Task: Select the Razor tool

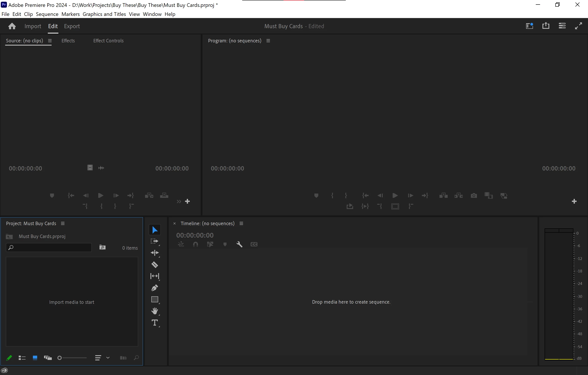Action: point(155,264)
